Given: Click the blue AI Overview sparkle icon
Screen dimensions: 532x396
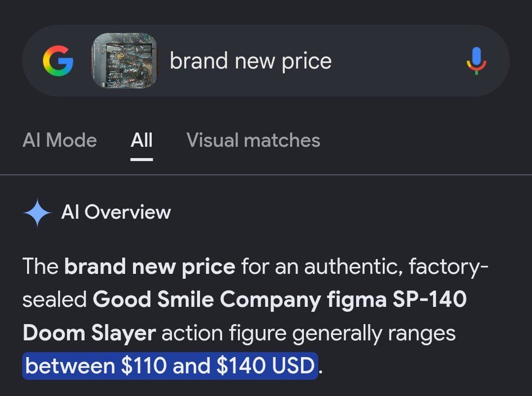Looking at the screenshot, I should click(37, 212).
